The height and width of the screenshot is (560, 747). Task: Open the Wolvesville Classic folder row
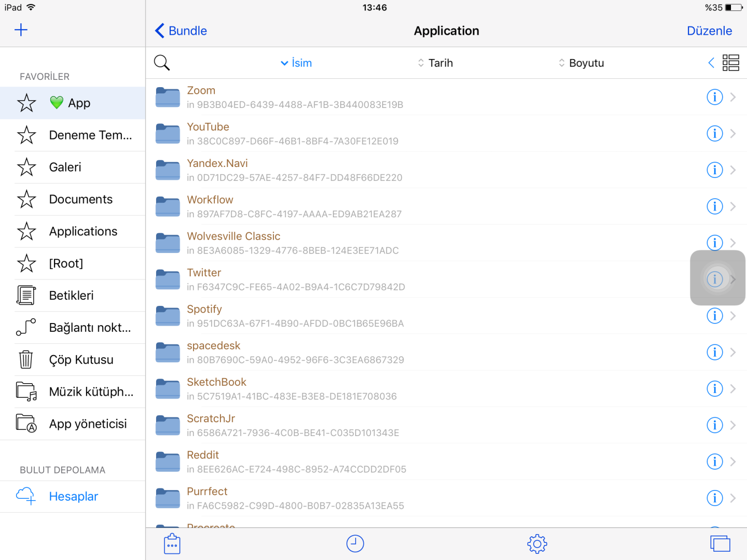click(446, 243)
